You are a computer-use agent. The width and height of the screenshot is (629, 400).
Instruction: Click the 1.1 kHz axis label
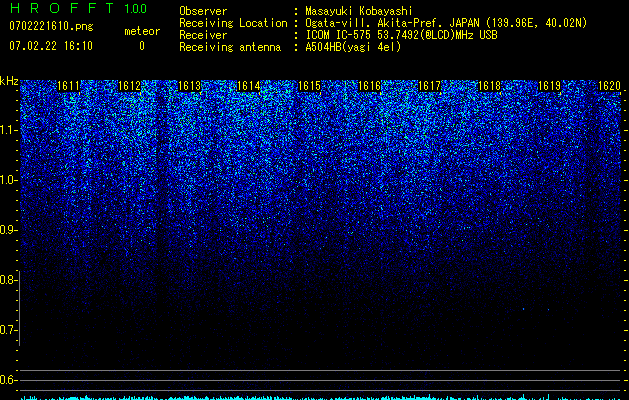click(7, 130)
